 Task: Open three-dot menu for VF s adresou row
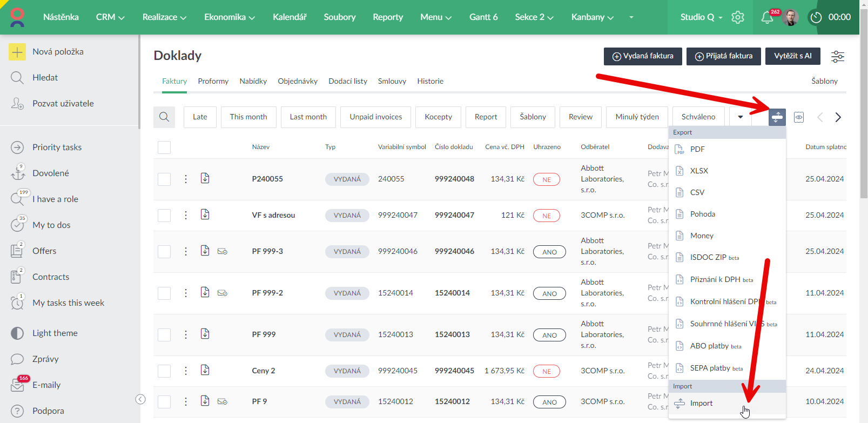[x=186, y=215]
